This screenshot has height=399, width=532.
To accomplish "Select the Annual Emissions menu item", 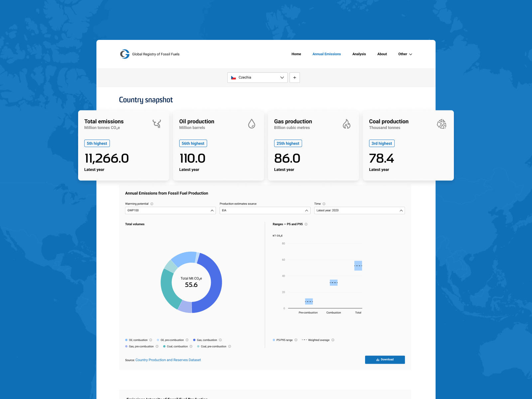I will coord(327,54).
